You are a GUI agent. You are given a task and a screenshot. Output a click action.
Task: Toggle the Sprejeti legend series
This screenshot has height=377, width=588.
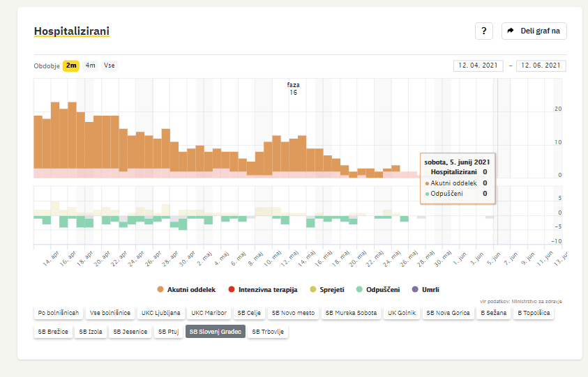click(x=327, y=289)
